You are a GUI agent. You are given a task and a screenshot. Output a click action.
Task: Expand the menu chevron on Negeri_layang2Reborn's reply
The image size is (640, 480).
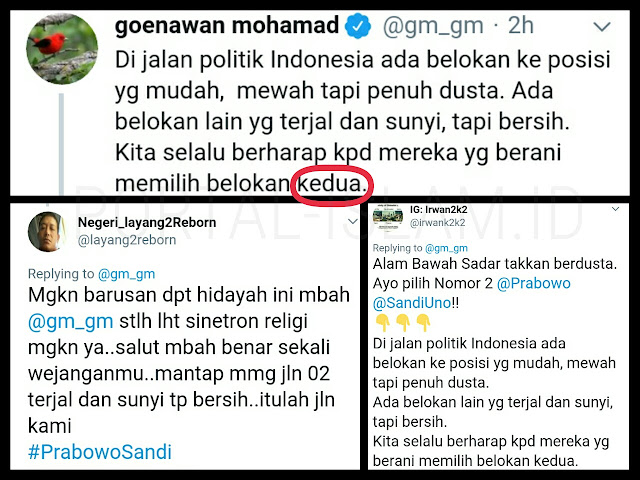[352, 222]
